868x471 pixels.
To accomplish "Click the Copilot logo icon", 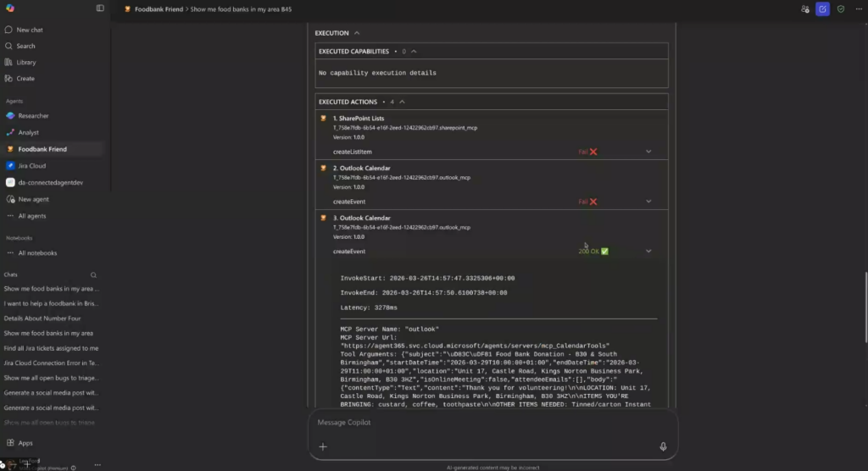I will coord(10,8).
